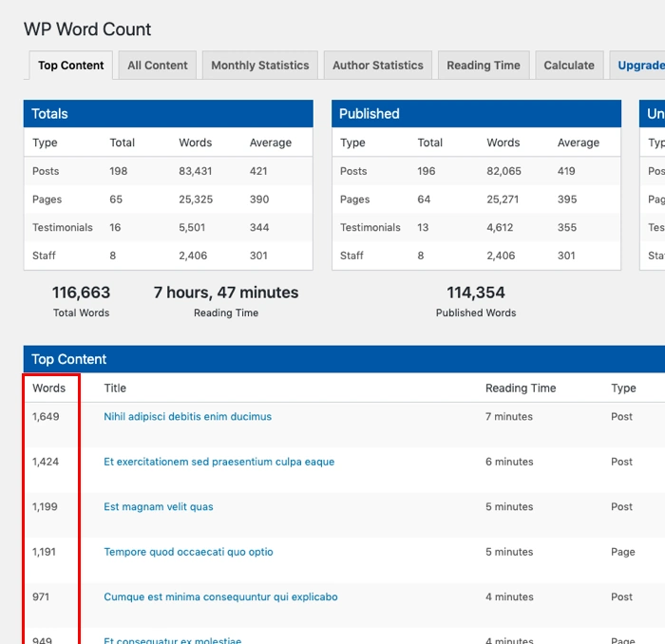Click the 1,649 word count cell

tap(46, 416)
